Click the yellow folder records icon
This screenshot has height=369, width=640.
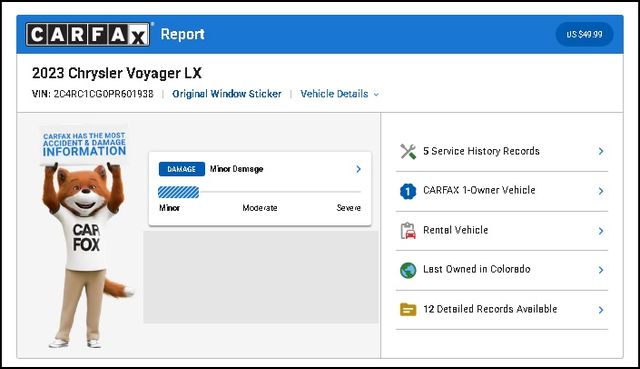click(408, 310)
